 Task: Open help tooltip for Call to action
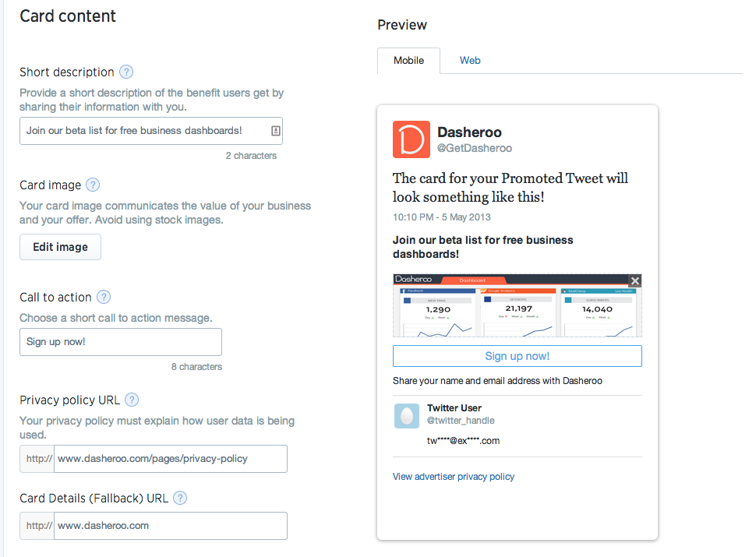click(x=104, y=298)
